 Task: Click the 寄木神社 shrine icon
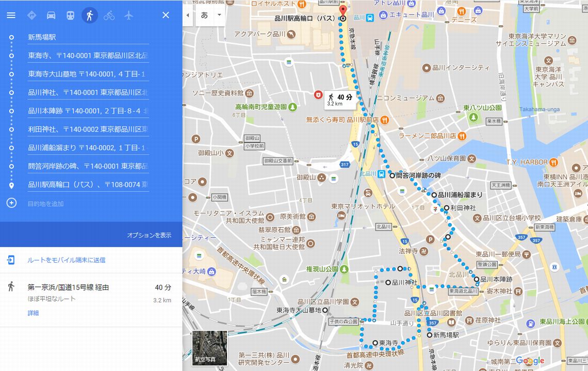pos(518,291)
